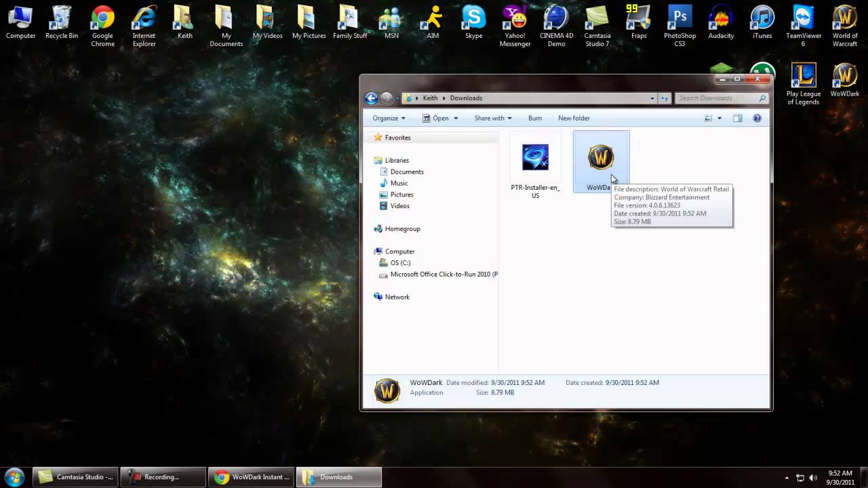Open the address bar history dropdown
This screenshot has width=868, height=488.
click(x=652, y=98)
